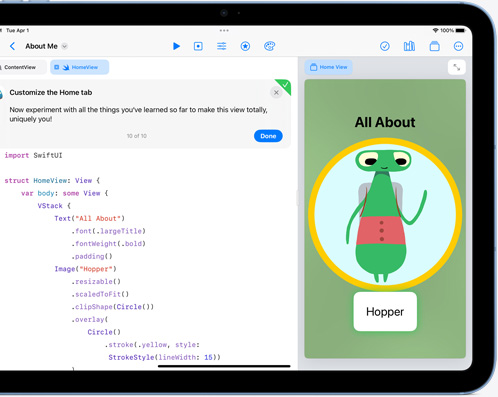Expand the About Me title dropdown

tap(65, 46)
